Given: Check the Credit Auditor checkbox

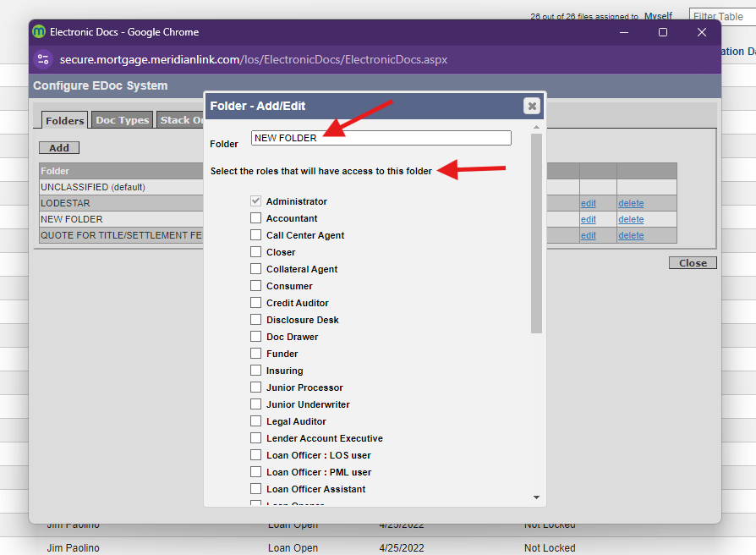Looking at the screenshot, I should pyautogui.click(x=255, y=302).
